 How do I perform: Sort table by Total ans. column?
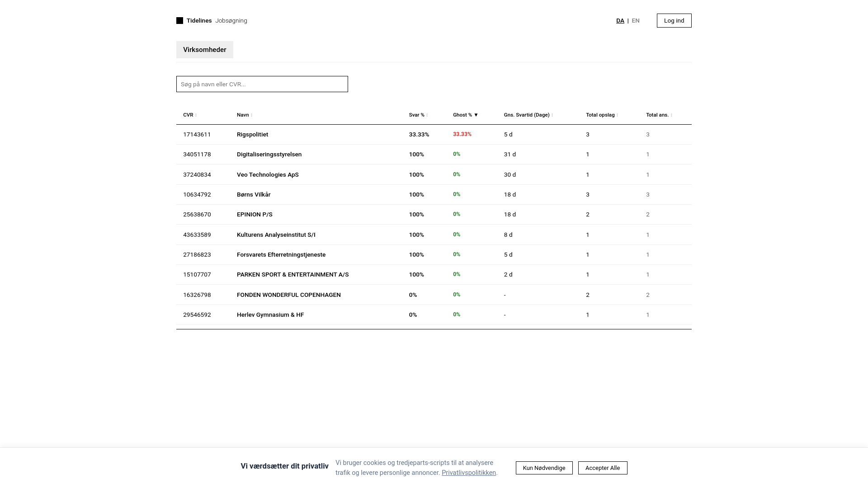coord(659,115)
